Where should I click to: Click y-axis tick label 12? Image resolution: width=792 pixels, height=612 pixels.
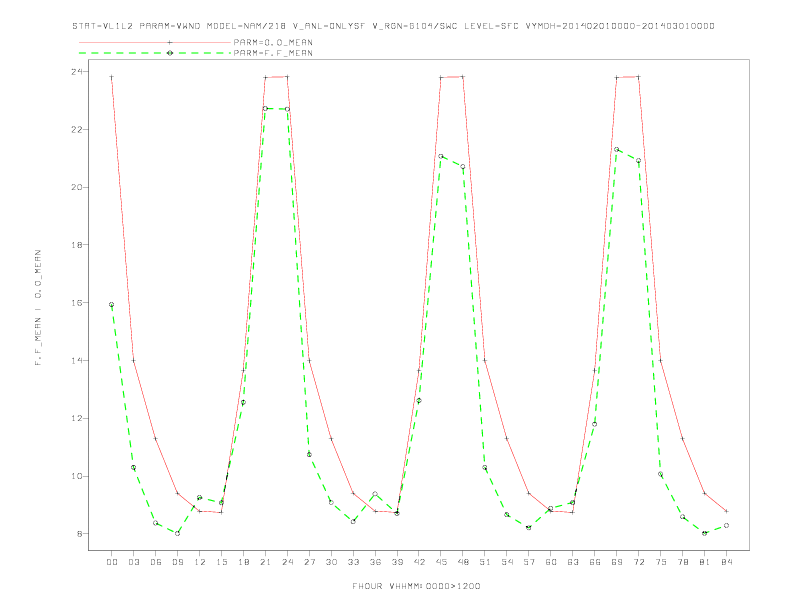[77, 418]
